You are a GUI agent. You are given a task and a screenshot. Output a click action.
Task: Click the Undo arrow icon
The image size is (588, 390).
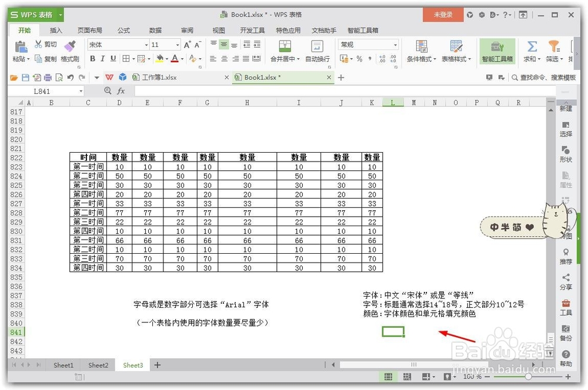(x=70, y=78)
